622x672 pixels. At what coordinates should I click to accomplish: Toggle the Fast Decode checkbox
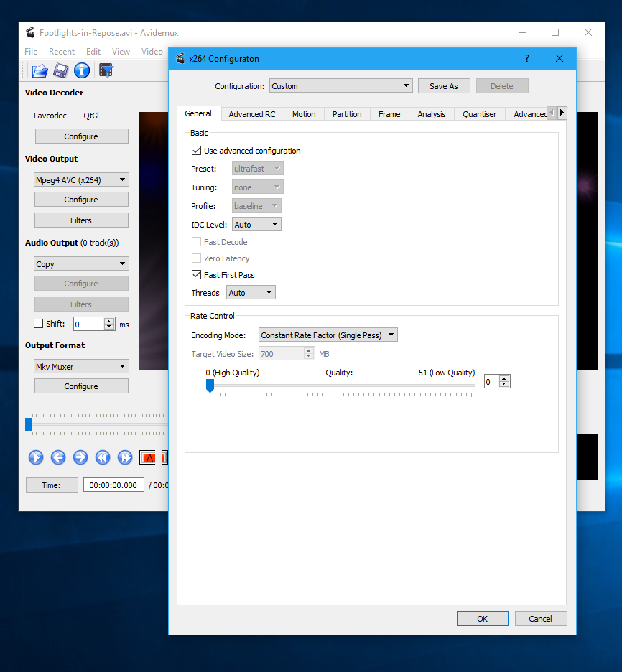(x=196, y=242)
